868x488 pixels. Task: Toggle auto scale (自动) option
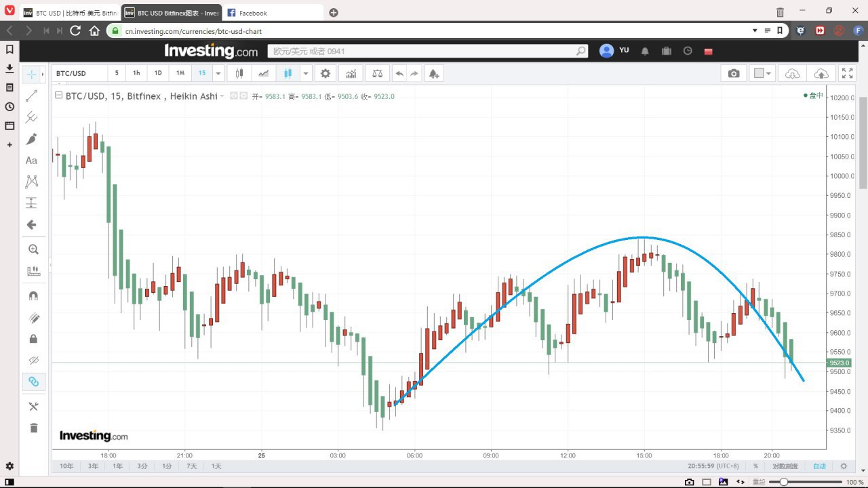tap(820, 466)
